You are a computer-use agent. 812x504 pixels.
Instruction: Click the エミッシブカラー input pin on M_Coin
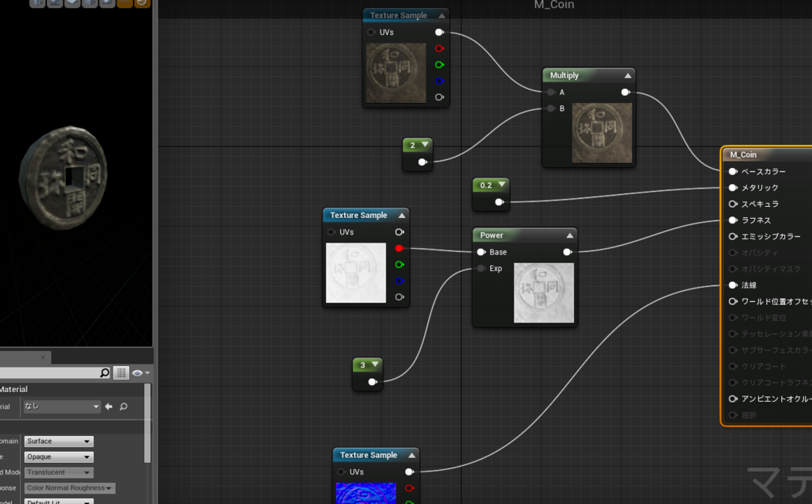pyautogui.click(x=733, y=236)
